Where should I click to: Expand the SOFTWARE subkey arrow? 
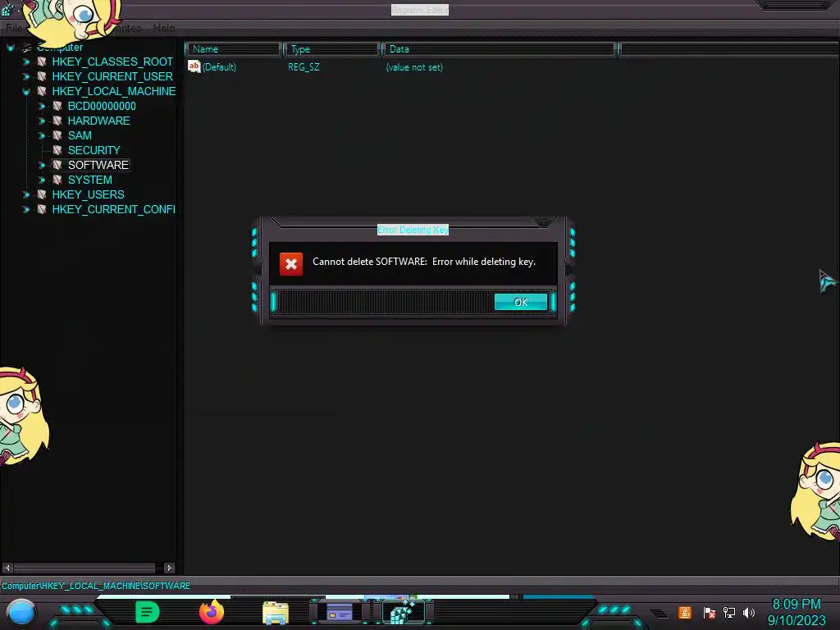[x=41, y=165]
